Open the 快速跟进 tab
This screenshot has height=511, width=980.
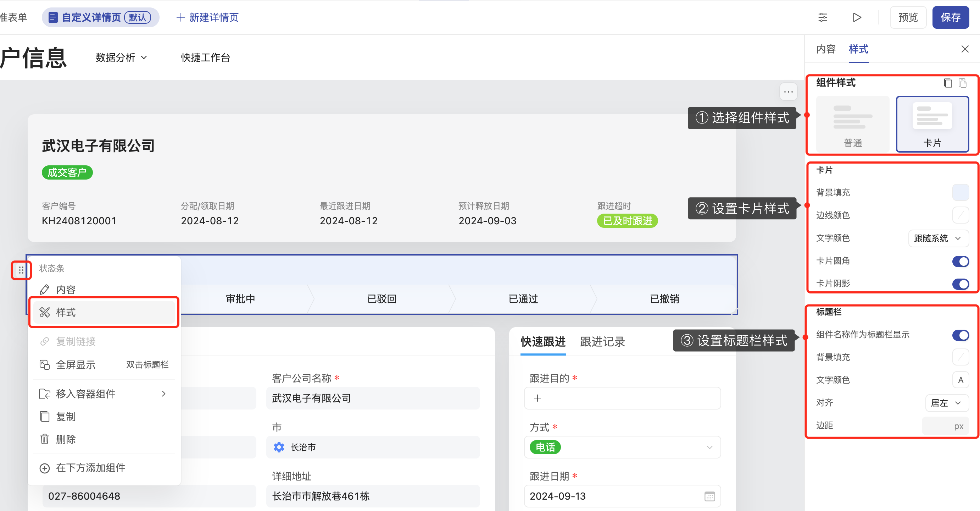click(543, 342)
